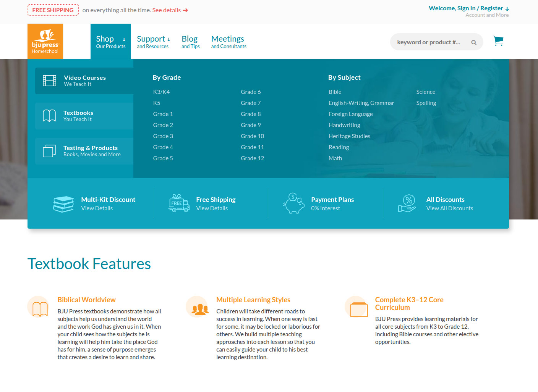Image resolution: width=538 pixels, height=392 pixels.
Task: Select the Video Courses tab
Action: coord(84,81)
